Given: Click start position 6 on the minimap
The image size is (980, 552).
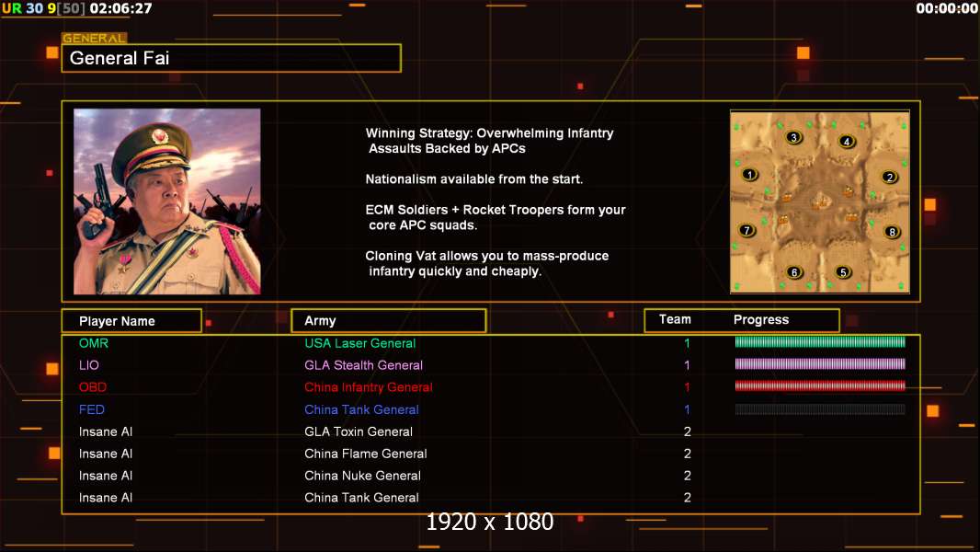Looking at the screenshot, I should (x=794, y=272).
